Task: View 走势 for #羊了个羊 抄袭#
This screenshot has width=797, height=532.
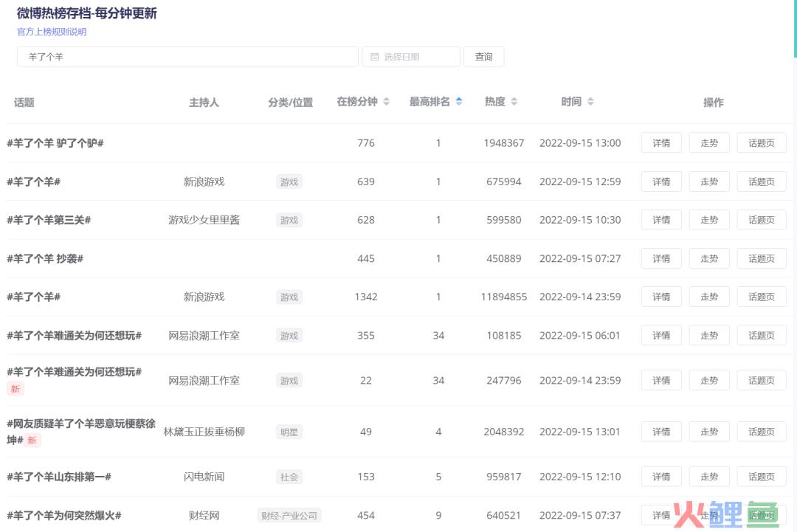Action: [x=709, y=259]
